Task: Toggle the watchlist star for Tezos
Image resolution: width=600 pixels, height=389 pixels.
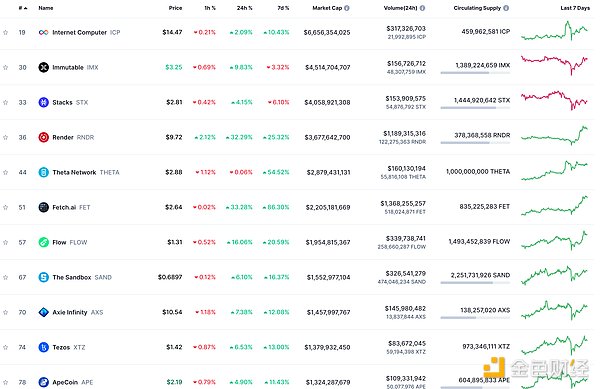Action: coord(5,347)
